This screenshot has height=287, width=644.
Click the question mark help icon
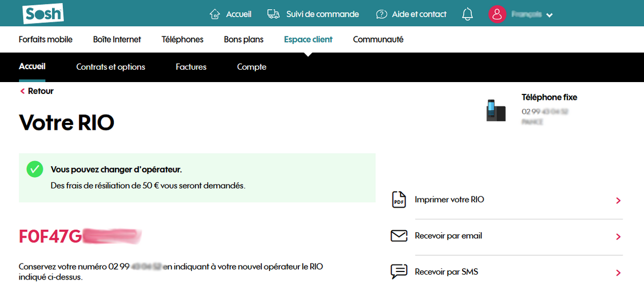(x=382, y=14)
